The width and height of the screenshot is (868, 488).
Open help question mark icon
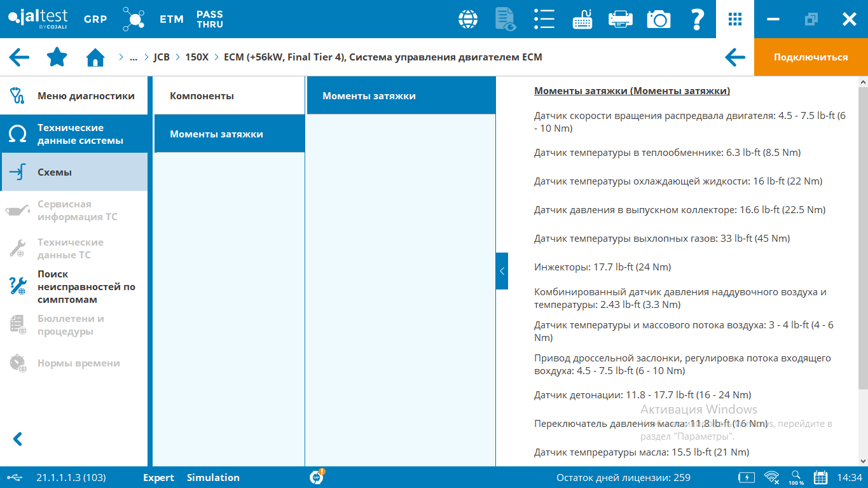point(697,19)
